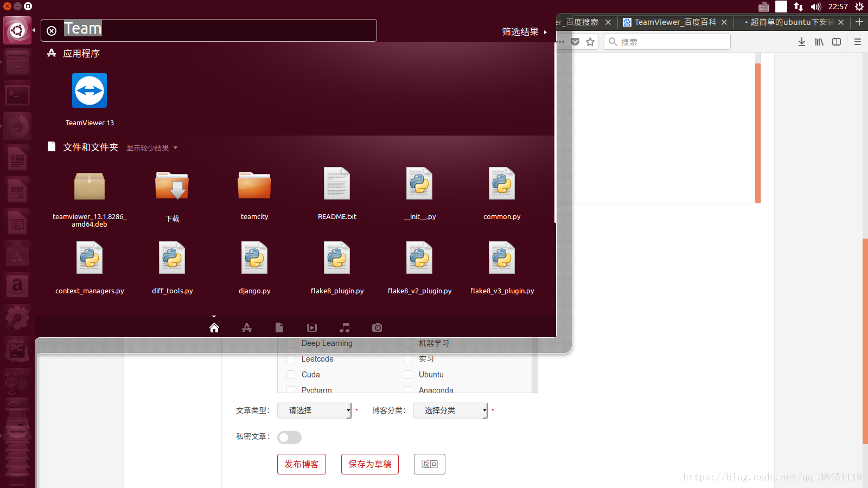Check the 实习 checkbox

coord(408,359)
